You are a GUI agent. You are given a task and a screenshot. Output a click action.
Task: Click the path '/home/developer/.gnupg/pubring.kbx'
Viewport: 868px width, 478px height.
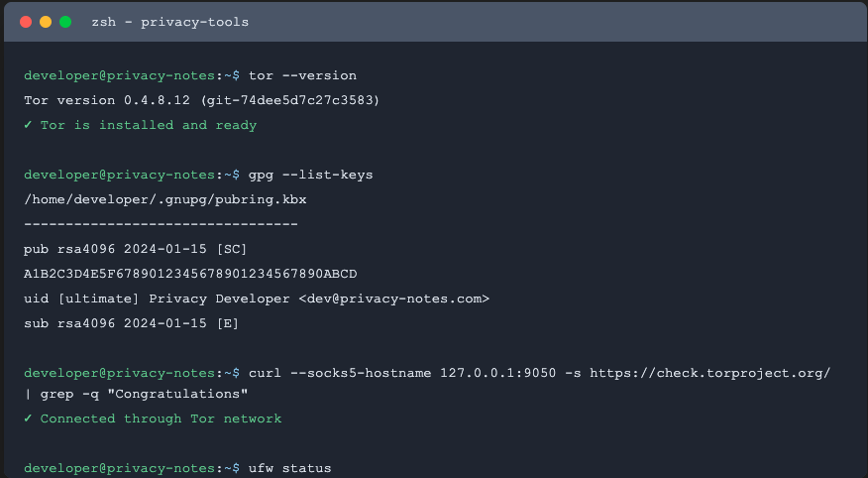tap(164, 199)
